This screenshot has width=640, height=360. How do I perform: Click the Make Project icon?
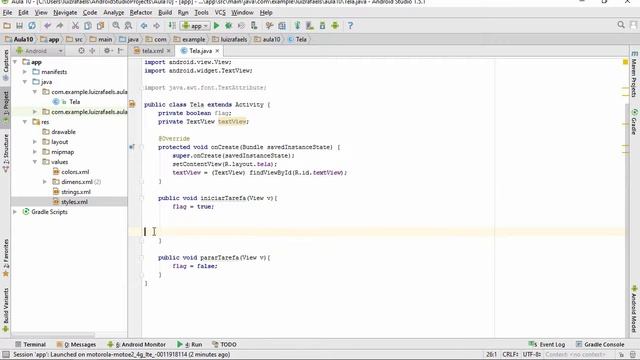coord(172,26)
